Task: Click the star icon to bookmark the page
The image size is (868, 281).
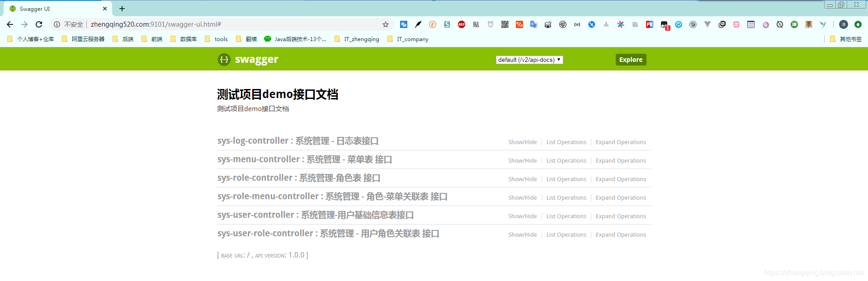Action: [x=386, y=24]
